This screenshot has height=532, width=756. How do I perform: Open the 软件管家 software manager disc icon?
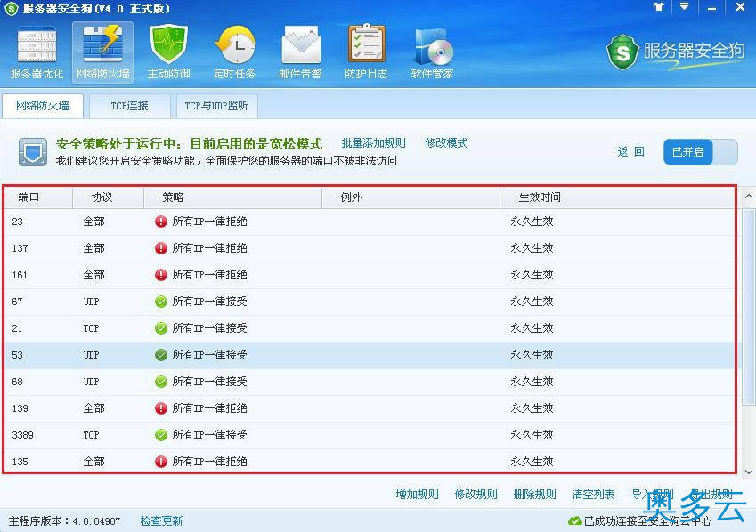coord(432,52)
